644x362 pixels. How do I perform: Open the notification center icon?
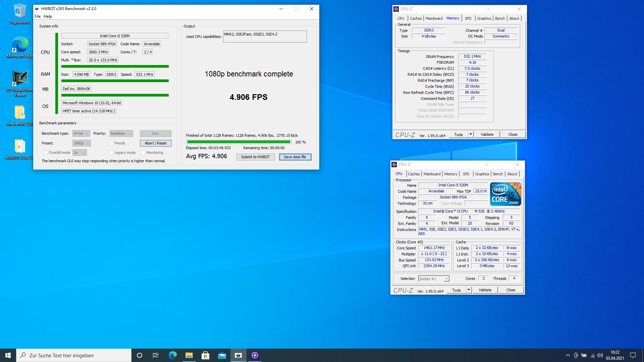point(633,355)
